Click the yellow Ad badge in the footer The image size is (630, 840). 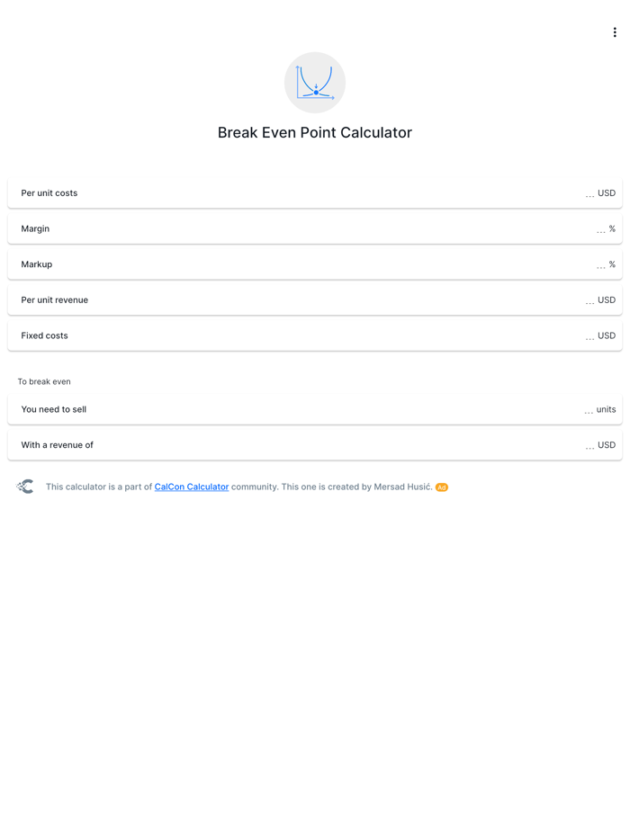point(441,487)
